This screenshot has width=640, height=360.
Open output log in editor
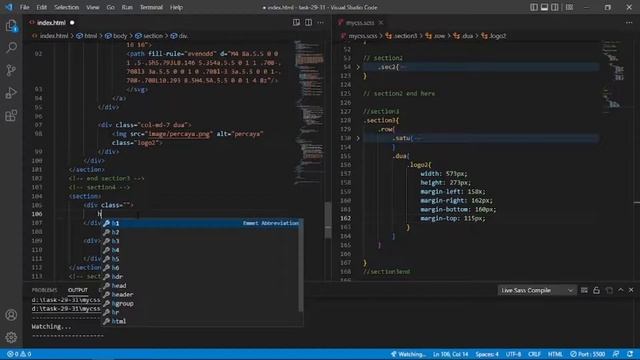[609, 290]
